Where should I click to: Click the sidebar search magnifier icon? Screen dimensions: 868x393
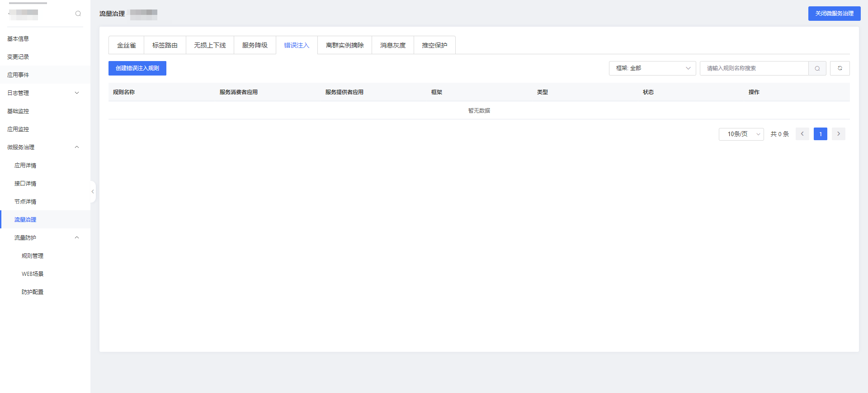(x=78, y=14)
